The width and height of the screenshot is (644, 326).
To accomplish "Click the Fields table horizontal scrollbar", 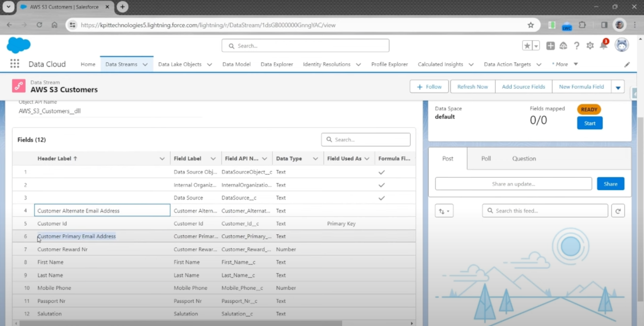I will 181,323.
